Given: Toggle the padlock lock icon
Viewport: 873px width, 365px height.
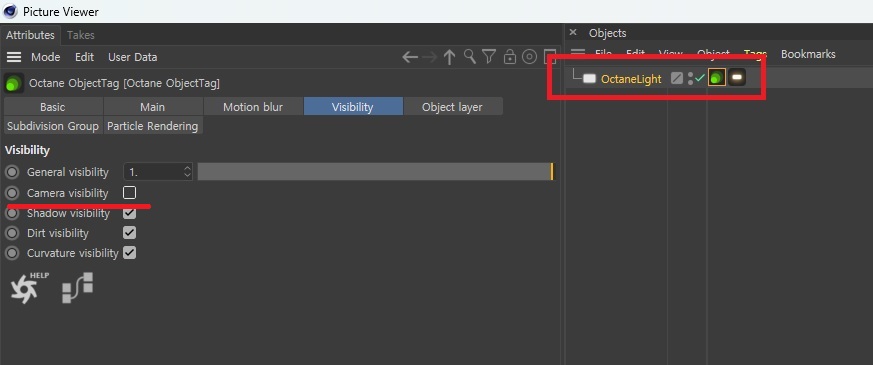Looking at the screenshot, I should click(509, 57).
